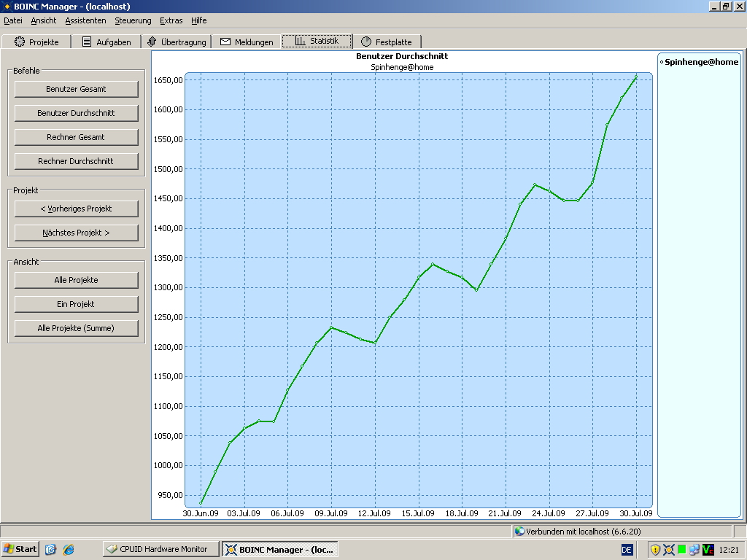Click the system clock showing 12:21

click(x=729, y=550)
